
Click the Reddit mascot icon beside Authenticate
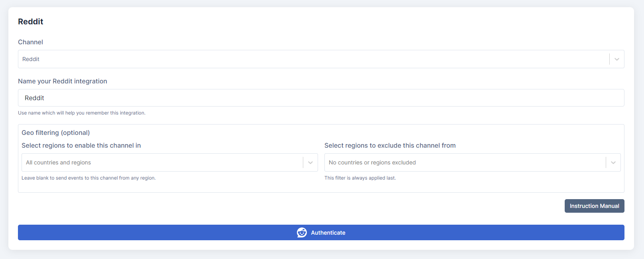(x=302, y=233)
